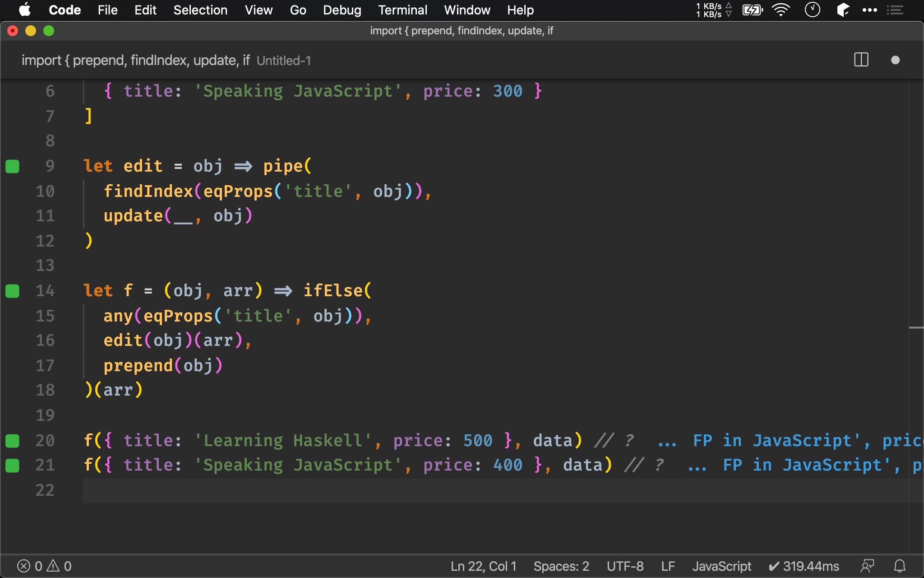This screenshot has width=924, height=578.
Task: Click the green Quokka marker on line 14
Action: [x=12, y=291]
